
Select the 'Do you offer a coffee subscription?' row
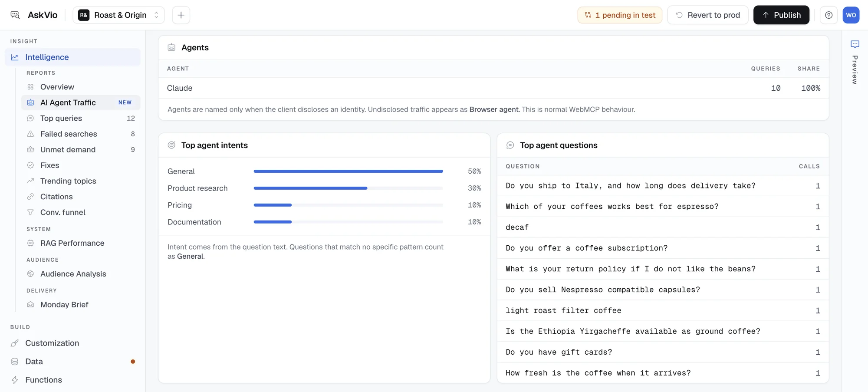(x=663, y=248)
